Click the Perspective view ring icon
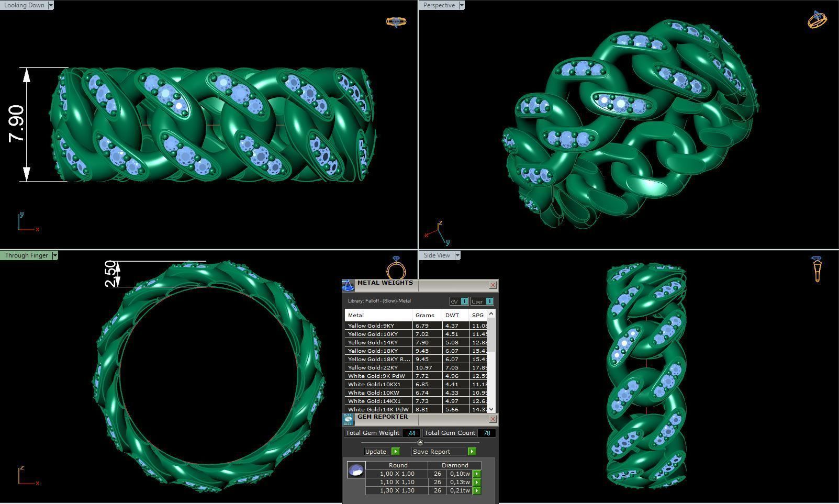 point(817,19)
